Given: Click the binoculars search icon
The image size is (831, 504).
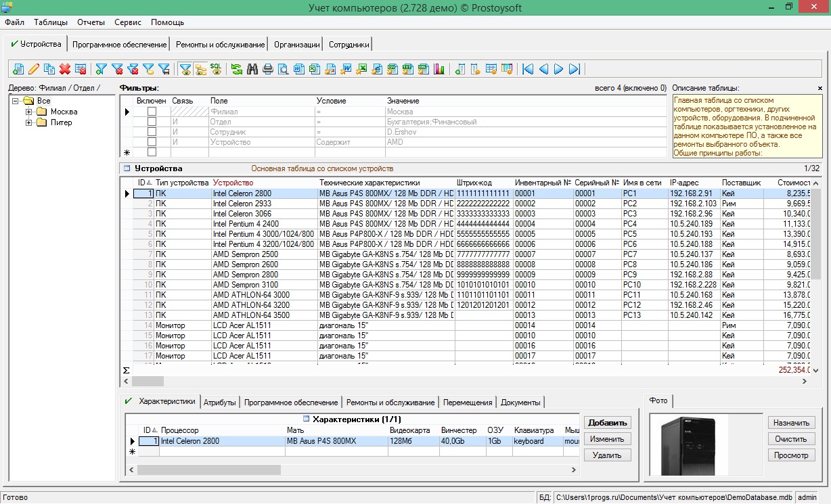Looking at the screenshot, I should pyautogui.click(x=252, y=68).
